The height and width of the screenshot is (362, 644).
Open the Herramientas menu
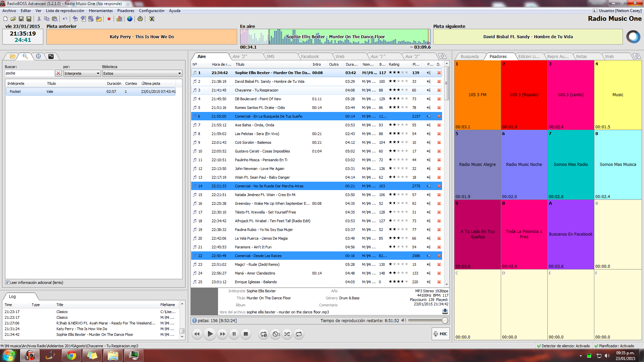(x=101, y=11)
